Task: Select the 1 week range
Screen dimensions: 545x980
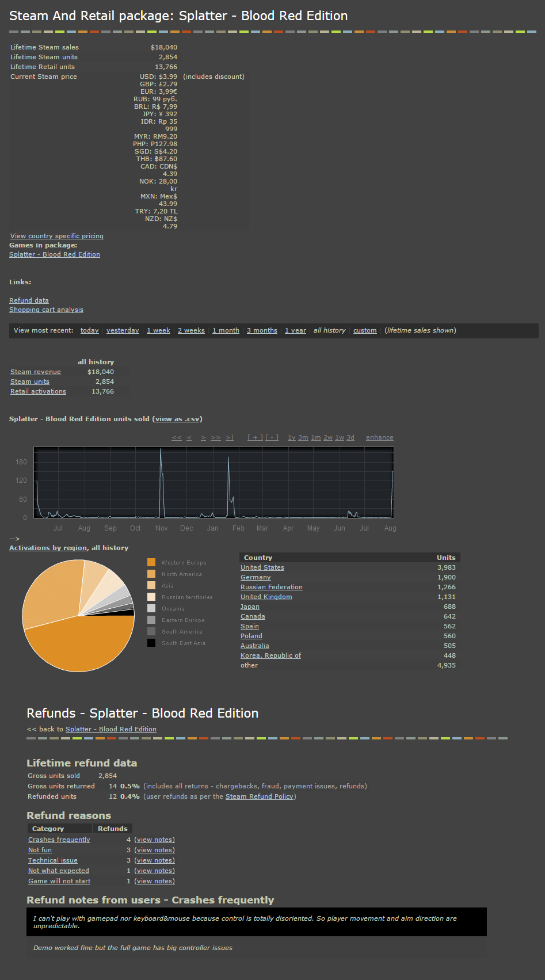Action: coord(158,330)
